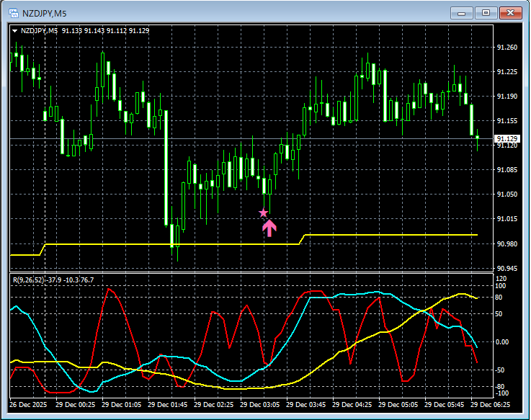The height and width of the screenshot is (420, 531).
Task: Click the 90.945 price scale value
Action: pyautogui.click(x=507, y=269)
